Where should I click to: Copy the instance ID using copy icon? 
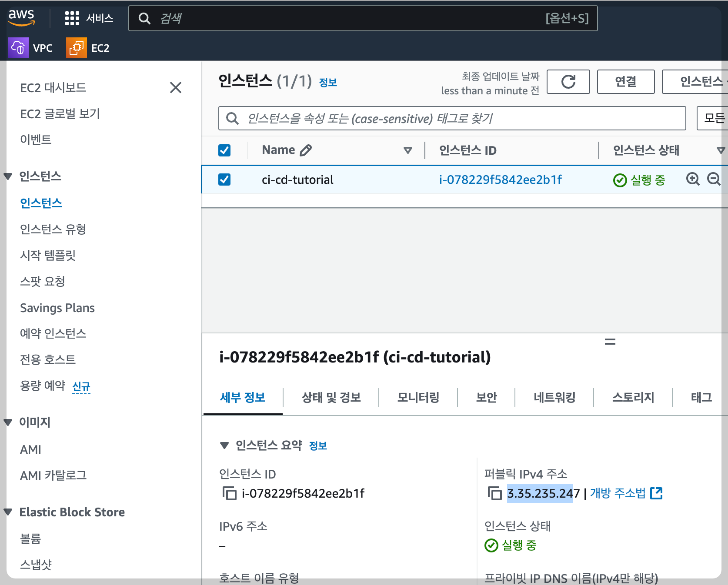pos(229,493)
